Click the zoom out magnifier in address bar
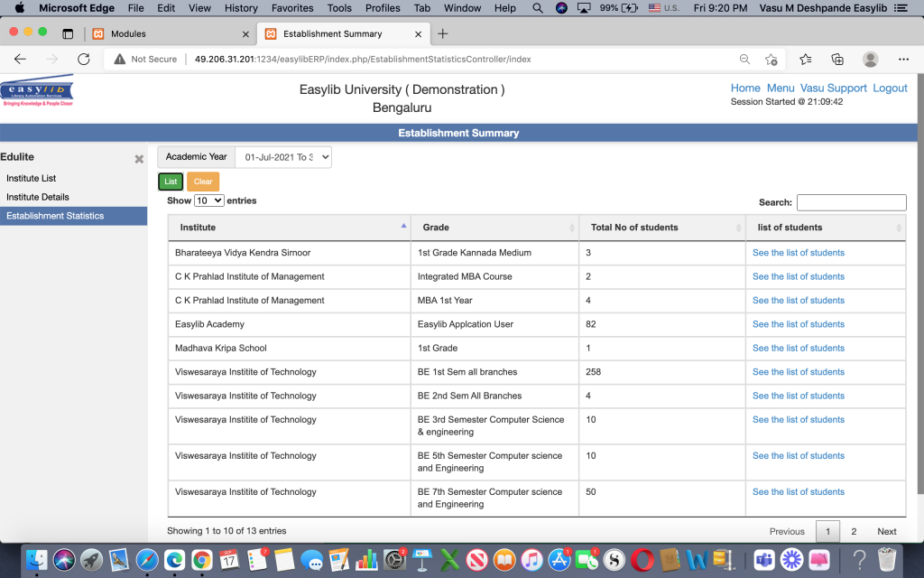 click(744, 59)
